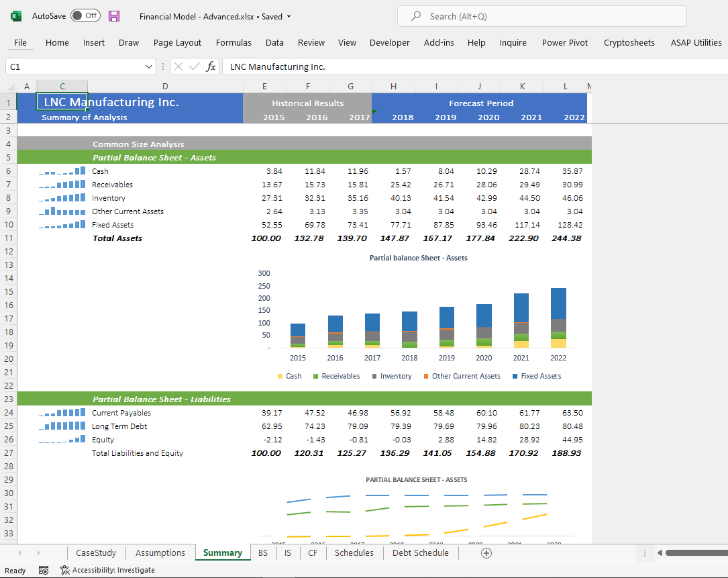
Task: Go to previous sheet tab arrow
Action: coord(19,553)
